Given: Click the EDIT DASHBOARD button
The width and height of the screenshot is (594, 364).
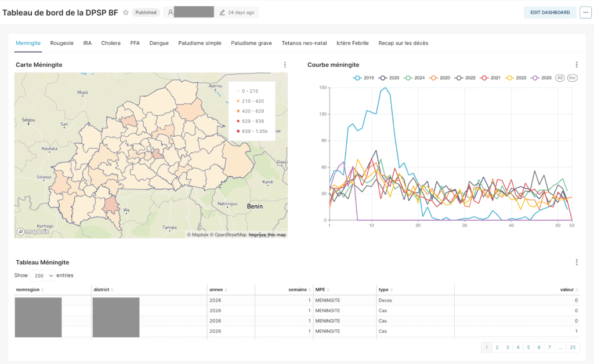Looking at the screenshot, I should coord(549,12).
